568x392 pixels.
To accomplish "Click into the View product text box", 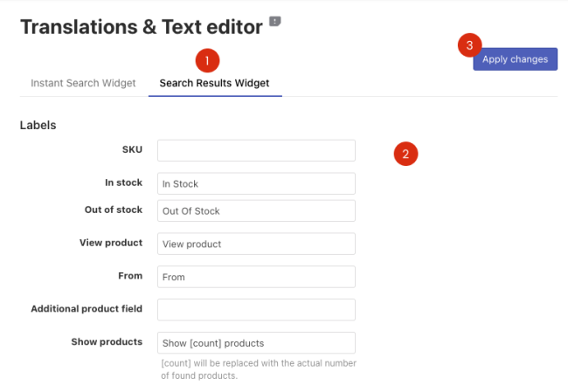I will click(256, 244).
